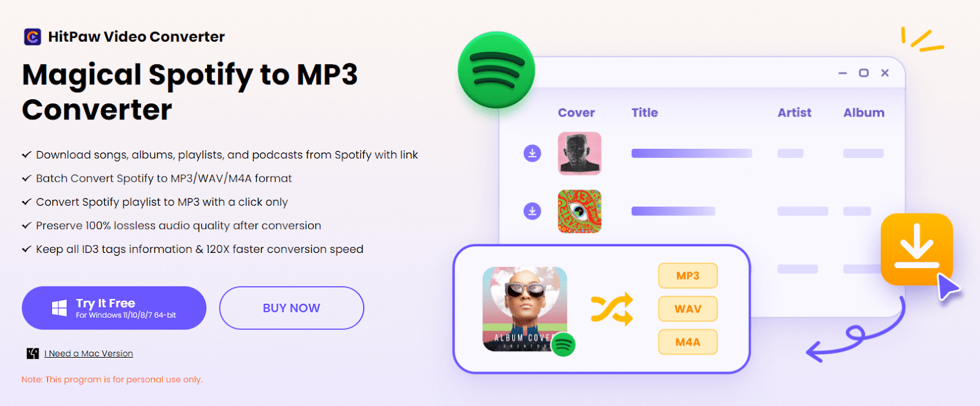Choose the M4A output format
Screen dimensions: 980x406
pyautogui.click(x=688, y=342)
